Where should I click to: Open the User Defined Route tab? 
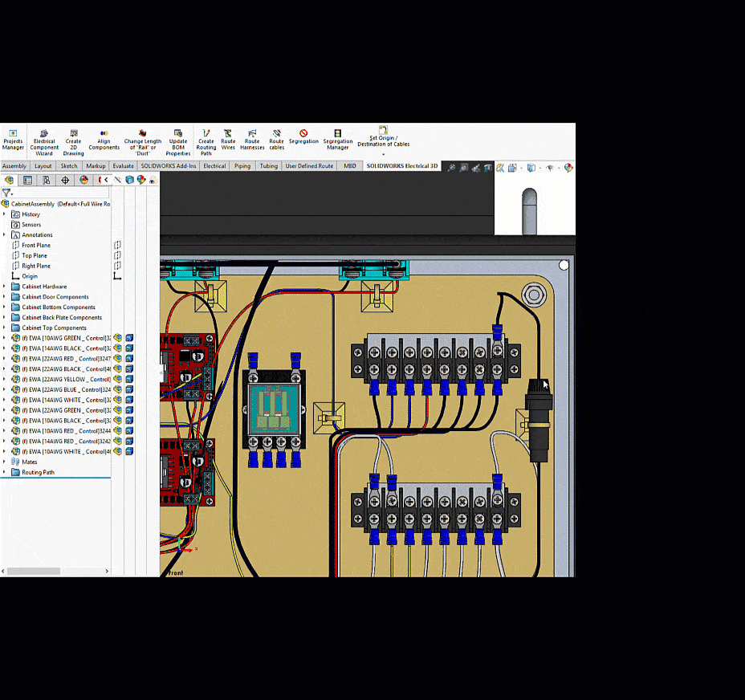click(x=309, y=166)
